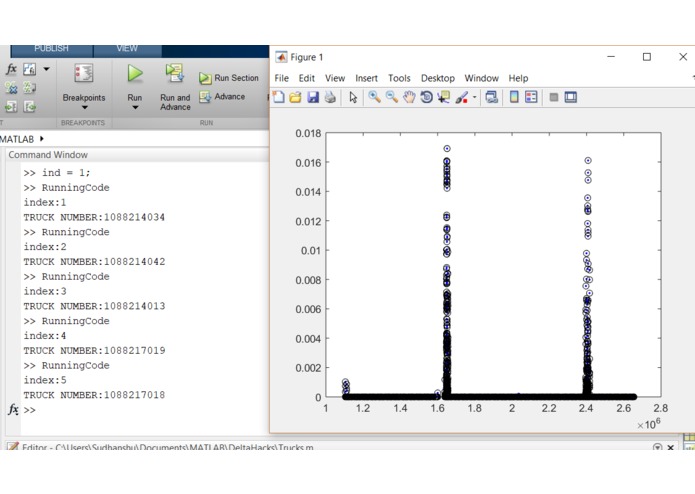The width and height of the screenshot is (695, 494).
Task: Close the Editor panel with X
Action: [x=671, y=447]
